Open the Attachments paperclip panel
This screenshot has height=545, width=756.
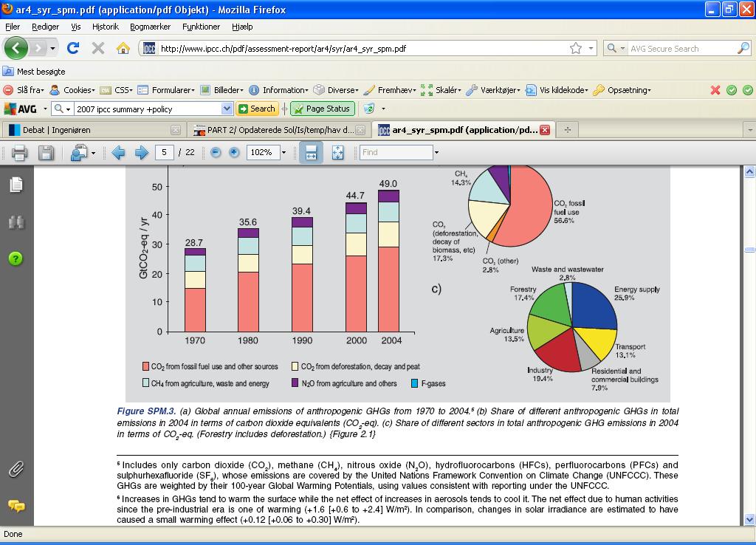tap(16, 469)
